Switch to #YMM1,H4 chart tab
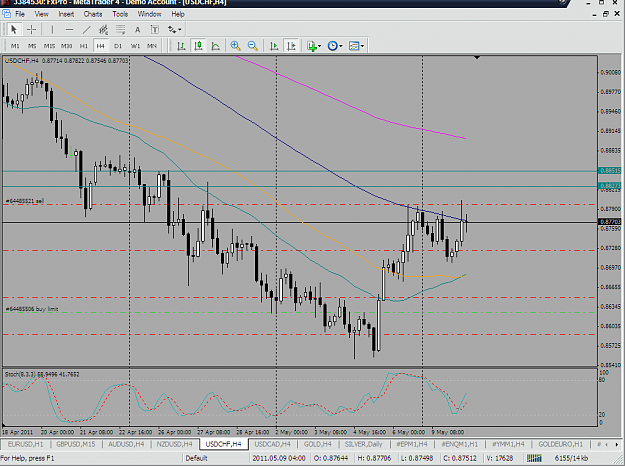 [508, 444]
